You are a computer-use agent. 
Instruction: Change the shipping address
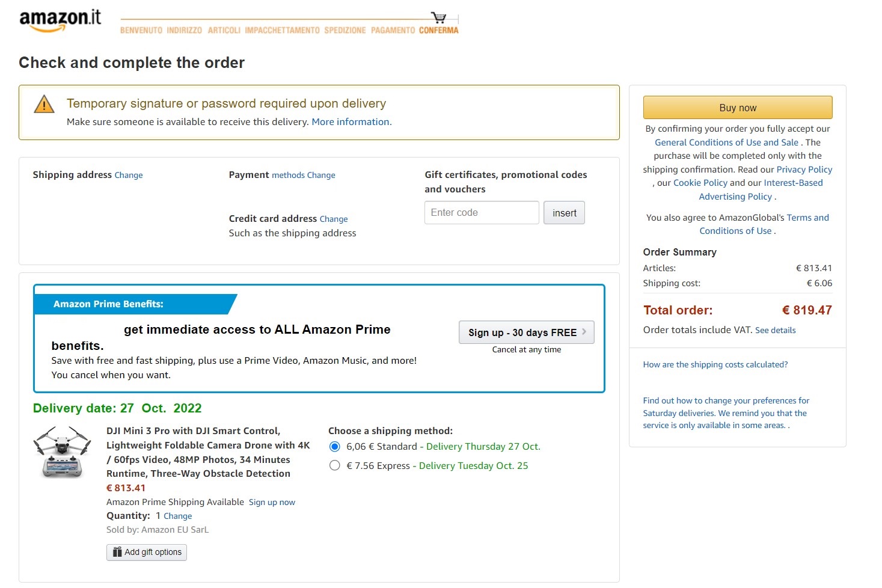point(129,176)
